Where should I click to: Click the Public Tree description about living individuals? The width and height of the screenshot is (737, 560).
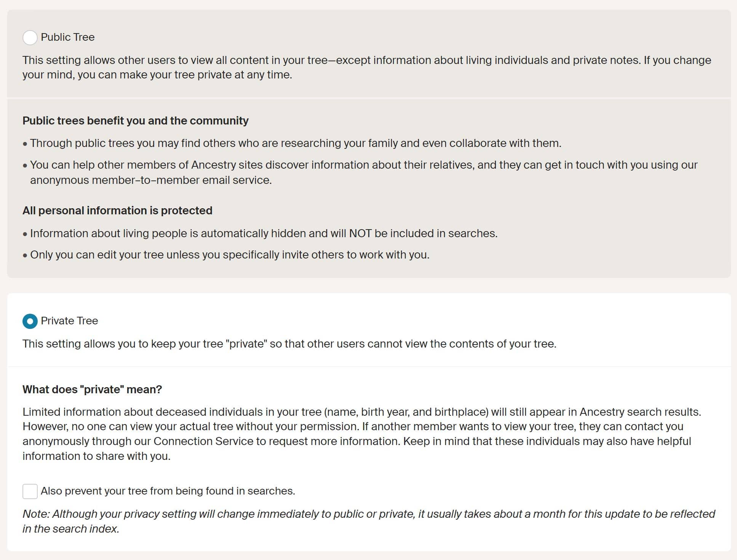pyautogui.click(x=367, y=67)
